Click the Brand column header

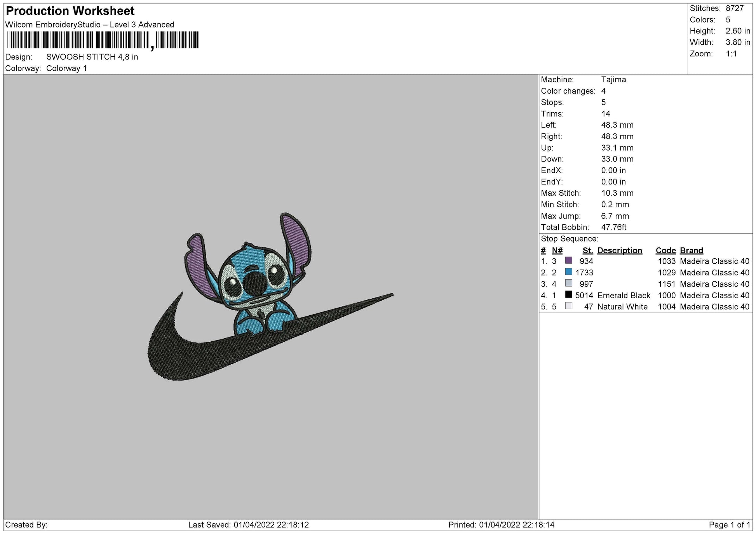(x=692, y=250)
